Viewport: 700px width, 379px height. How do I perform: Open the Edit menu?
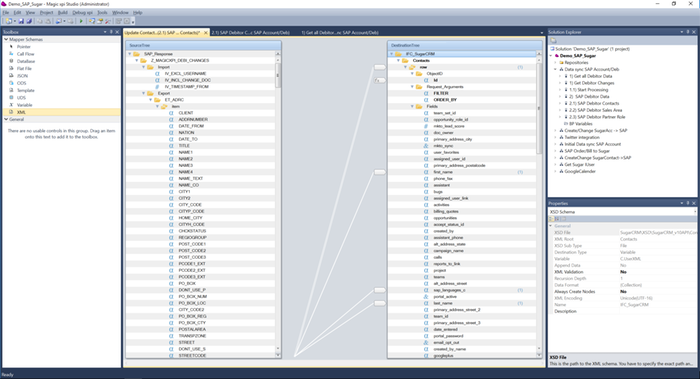tap(17, 12)
